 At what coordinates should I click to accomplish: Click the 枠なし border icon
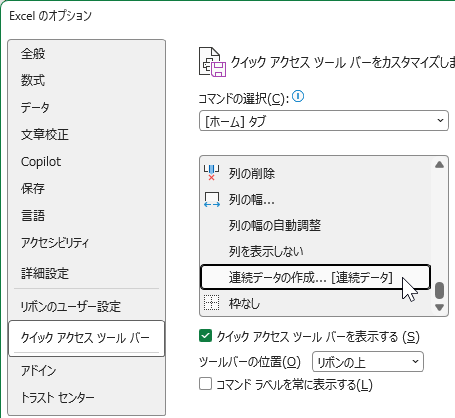pos(211,303)
